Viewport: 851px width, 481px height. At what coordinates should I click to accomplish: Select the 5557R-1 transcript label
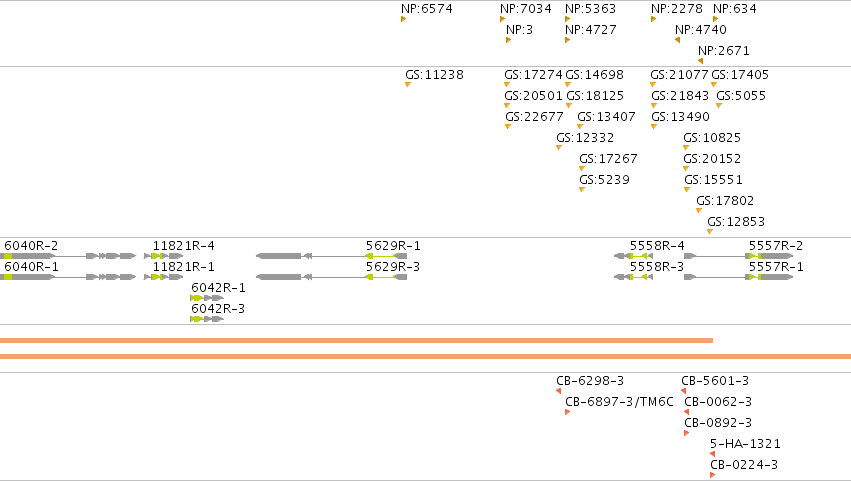pyautogui.click(x=776, y=267)
